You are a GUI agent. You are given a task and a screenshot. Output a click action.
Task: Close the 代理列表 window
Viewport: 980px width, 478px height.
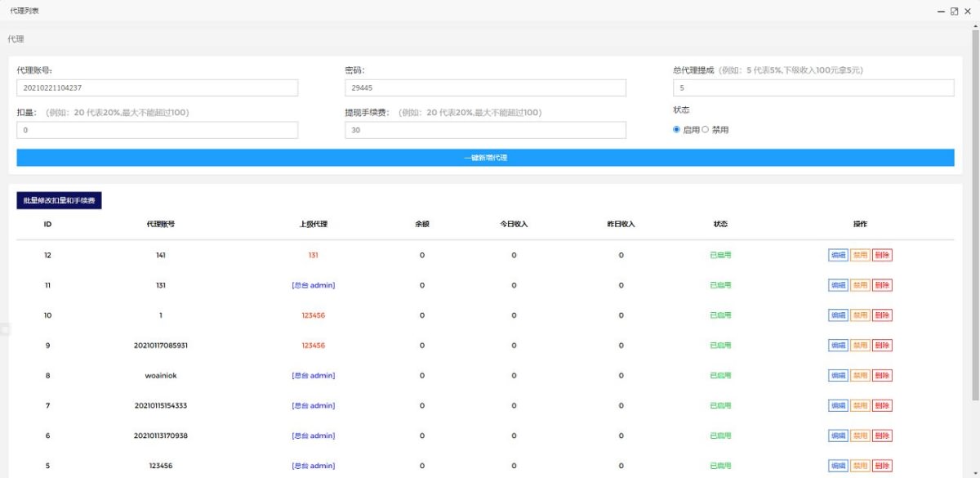pos(966,11)
